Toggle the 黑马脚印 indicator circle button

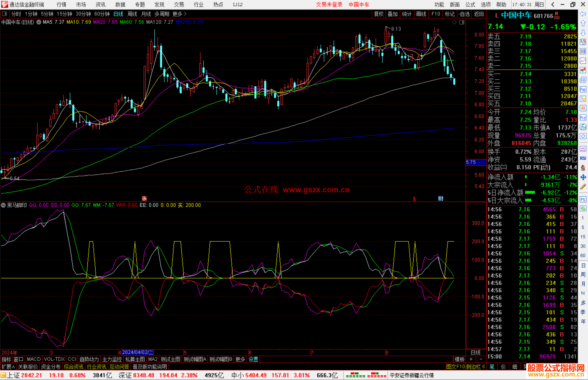coord(3,205)
